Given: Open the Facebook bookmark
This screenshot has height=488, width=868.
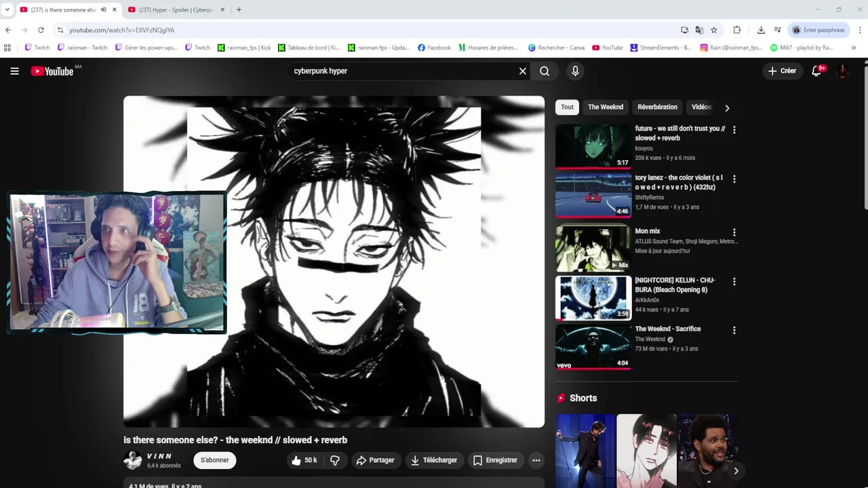Looking at the screenshot, I should [x=434, y=47].
